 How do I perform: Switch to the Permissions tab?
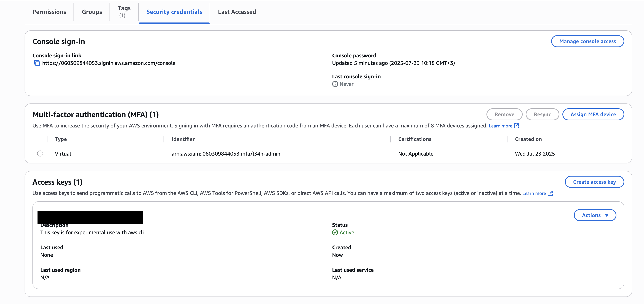(x=49, y=12)
